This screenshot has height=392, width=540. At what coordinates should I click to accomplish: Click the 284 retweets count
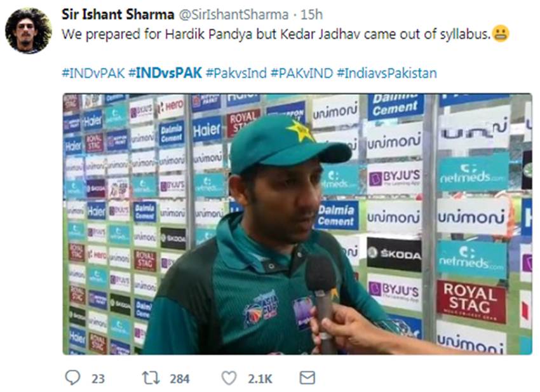[180, 379]
